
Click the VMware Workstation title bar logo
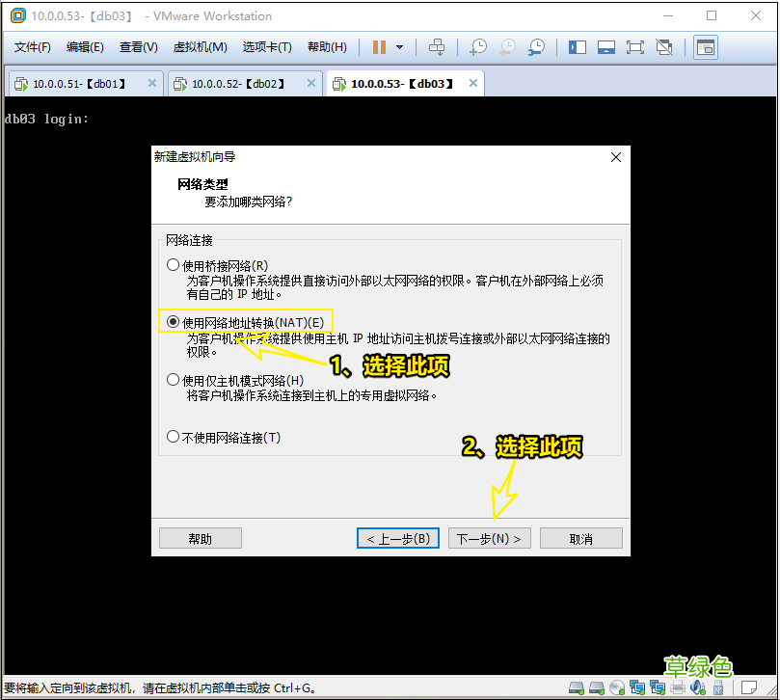pos(18,16)
